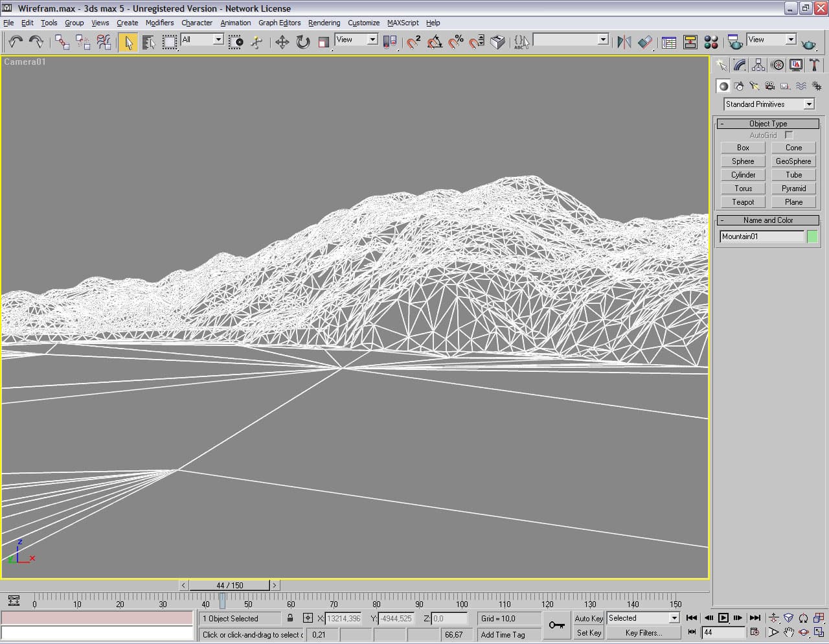This screenshot has height=644, width=829.
Task: Toggle the Auto Key animation mode
Action: [588, 618]
